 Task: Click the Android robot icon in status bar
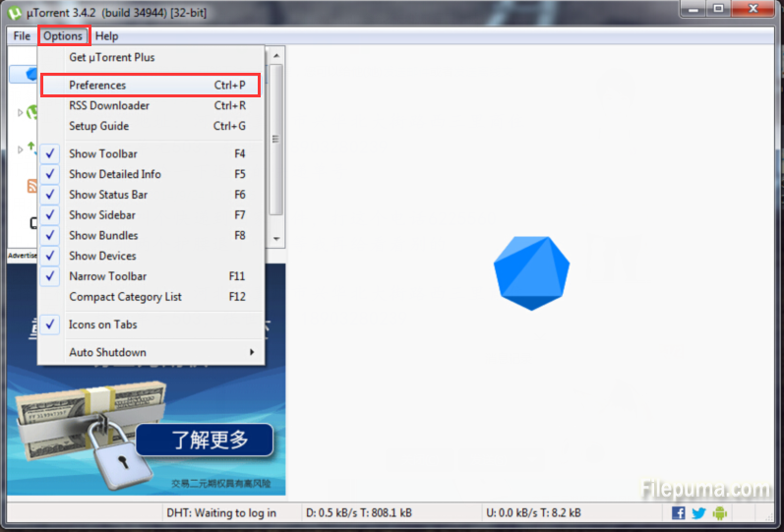pyautogui.click(x=719, y=512)
